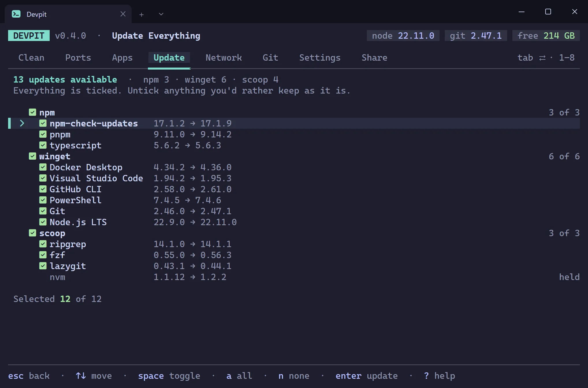The width and height of the screenshot is (588, 388).
Task: Untick the typescript checkbox
Action: tap(43, 145)
